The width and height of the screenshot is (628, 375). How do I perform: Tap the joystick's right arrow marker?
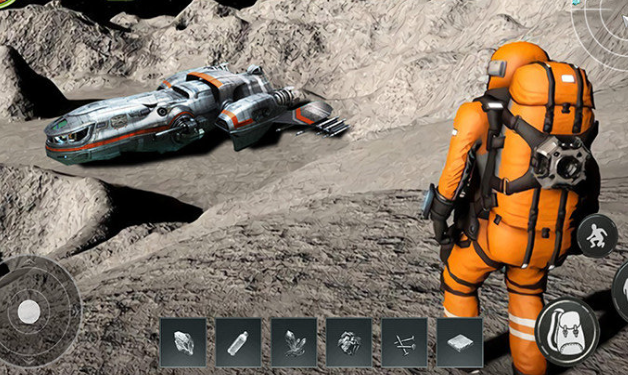[75, 310]
